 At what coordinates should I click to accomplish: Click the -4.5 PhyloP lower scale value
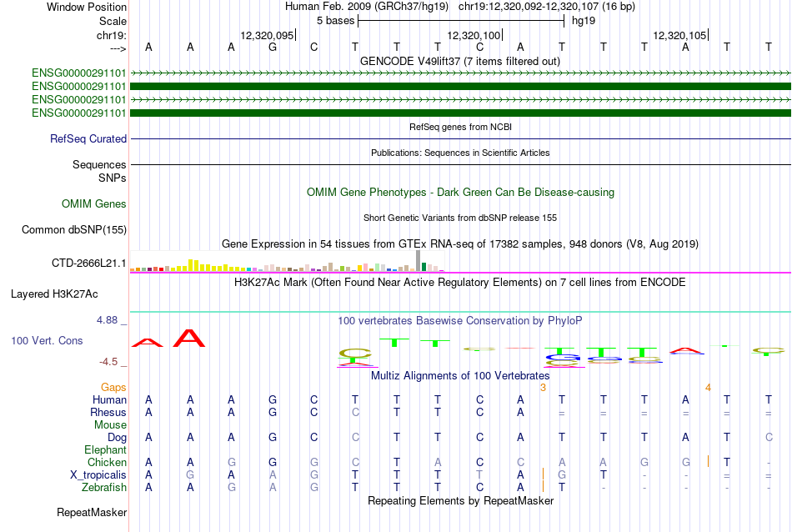point(108,362)
